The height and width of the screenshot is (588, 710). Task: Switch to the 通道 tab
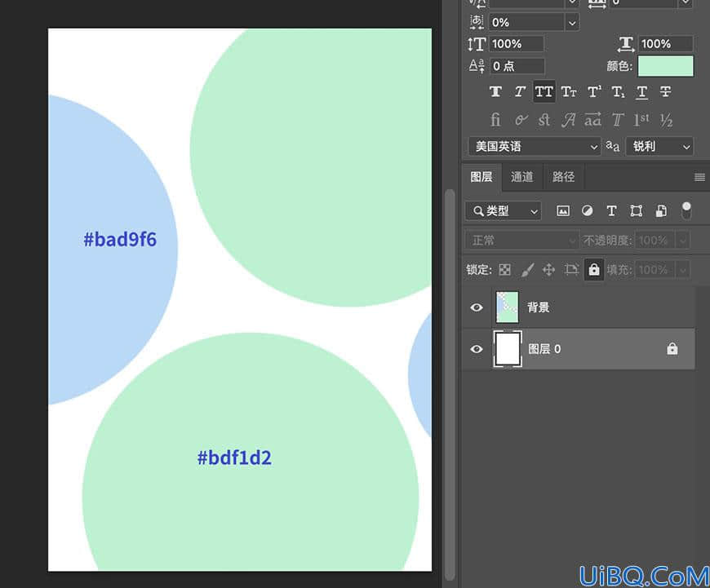click(522, 176)
